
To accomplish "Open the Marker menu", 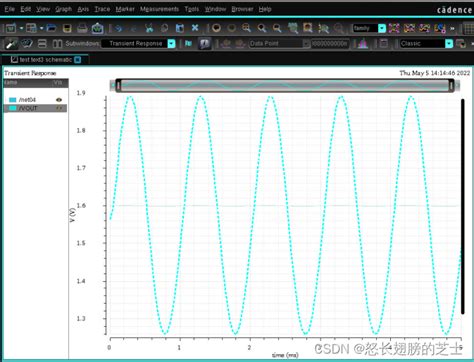I will point(125,9).
